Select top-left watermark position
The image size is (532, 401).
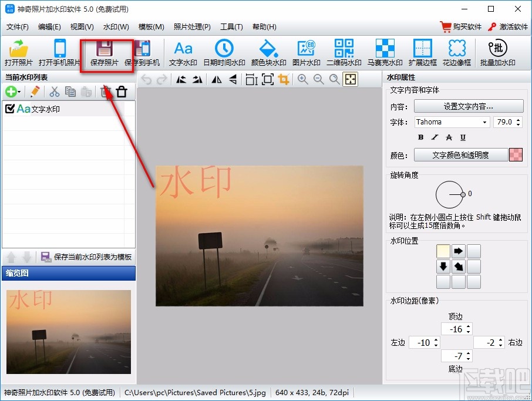click(x=443, y=251)
